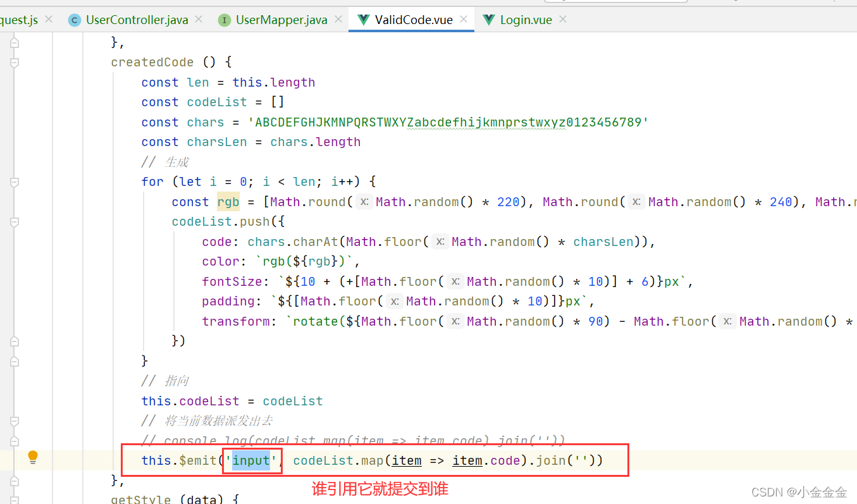Switch to the UserController.java tab
Screen dimensions: 857x504
coord(137,20)
